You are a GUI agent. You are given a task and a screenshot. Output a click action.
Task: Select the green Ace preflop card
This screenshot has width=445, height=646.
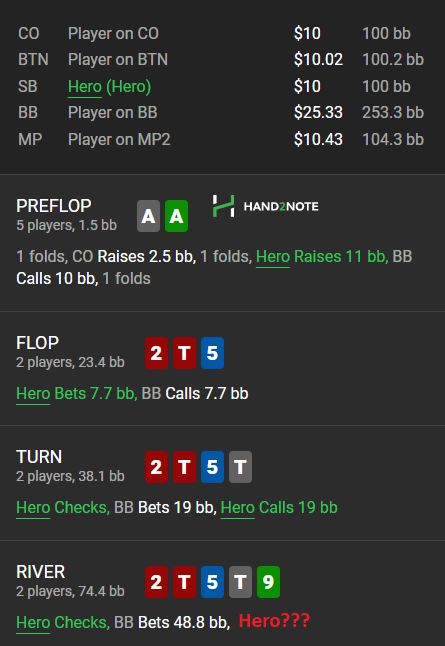[x=176, y=216]
